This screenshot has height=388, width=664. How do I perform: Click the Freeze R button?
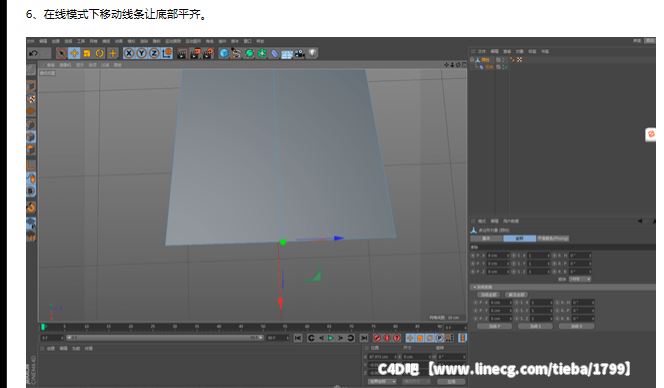tap(576, 327)
